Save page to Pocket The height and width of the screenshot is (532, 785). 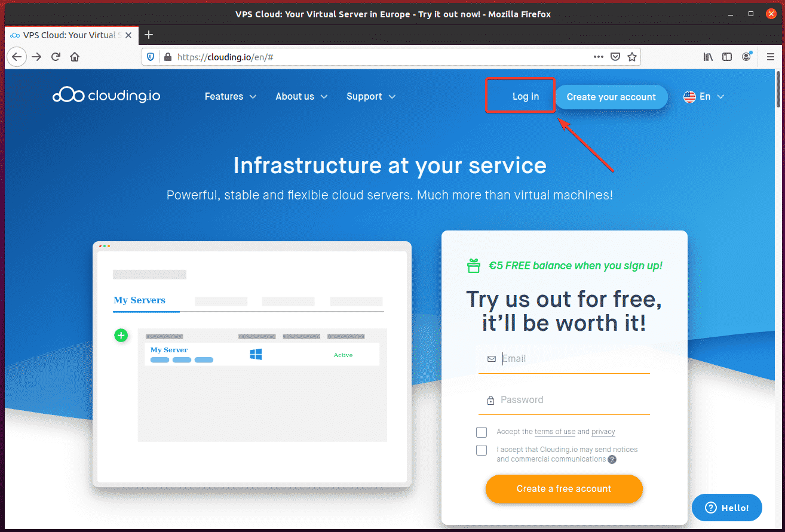click(615, 57)
